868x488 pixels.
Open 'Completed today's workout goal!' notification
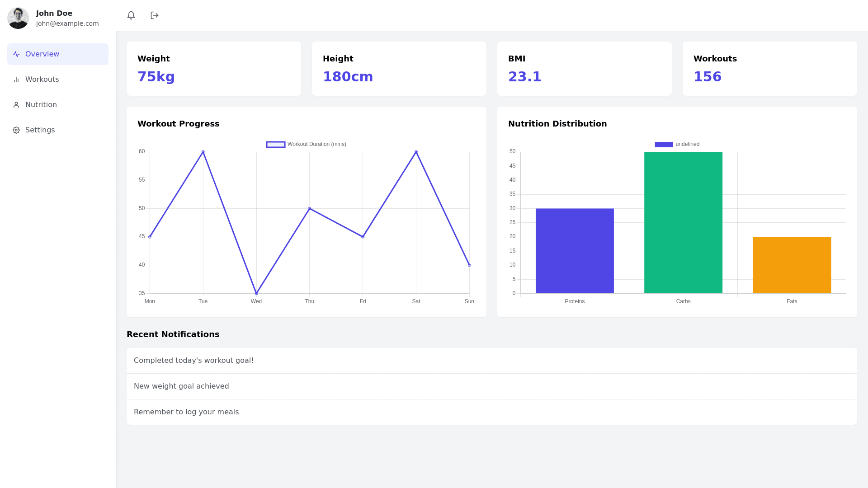point(193,361)
